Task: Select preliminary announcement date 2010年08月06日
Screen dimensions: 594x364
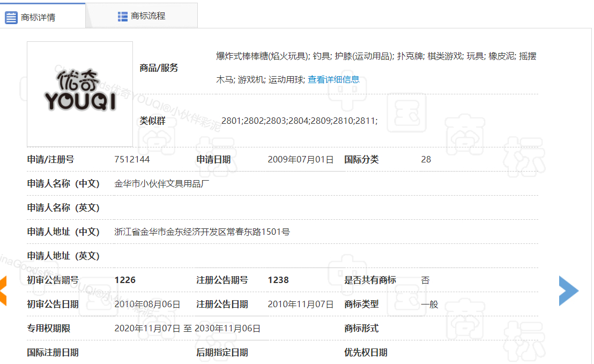Action: tap(147, 304)
